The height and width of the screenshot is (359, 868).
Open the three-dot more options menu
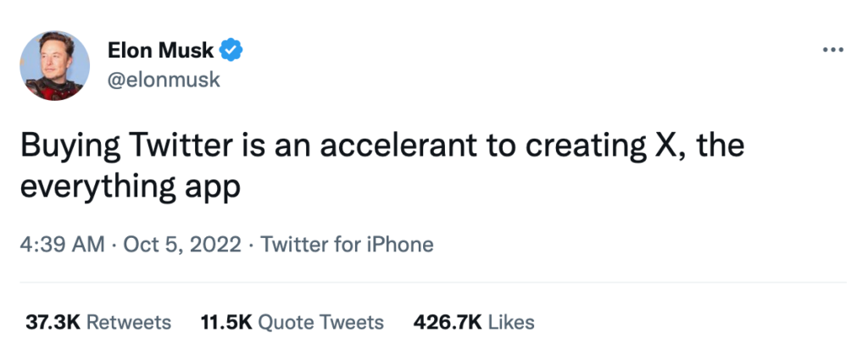(x=834, y=50)
